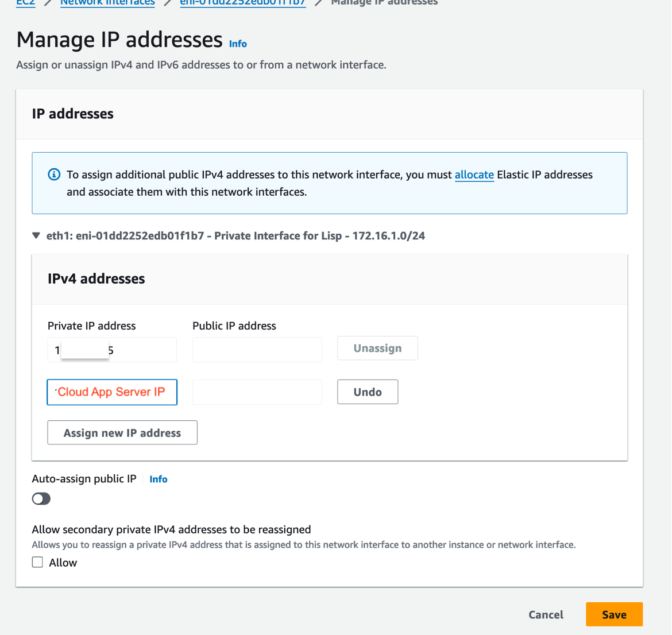The height and width of the screenshot is (635, 672).
Task: Click the allocate Elastic IP link
Action: pyautogui.click(x=474, y=175)
